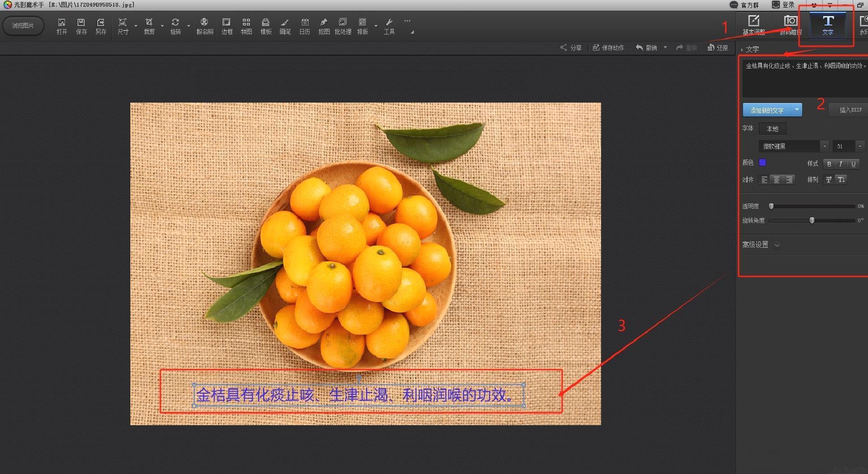This screenshot has height=474, width=868.
Task: Open the 撤销 undo history dropdown
Action: click(x=665, y=47)
